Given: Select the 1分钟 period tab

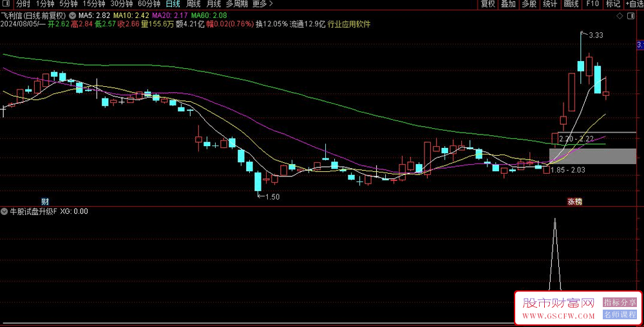Looking at the screenshot, I should pos(45,4).
